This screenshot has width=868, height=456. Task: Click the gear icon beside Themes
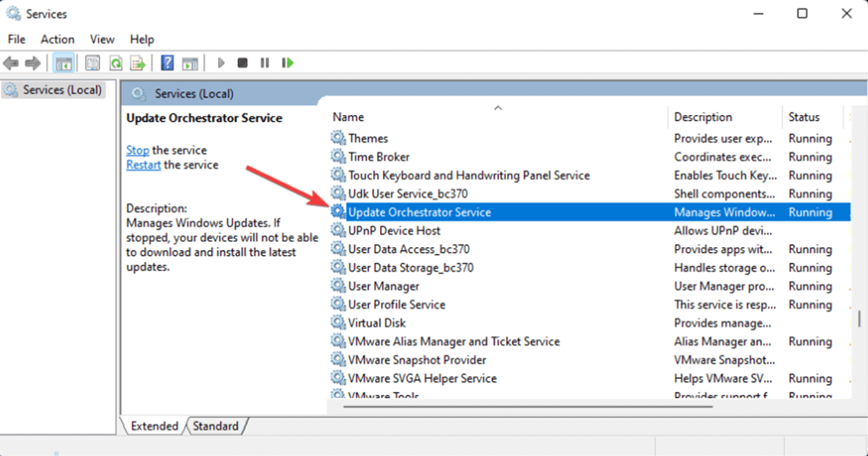(339, 138)
